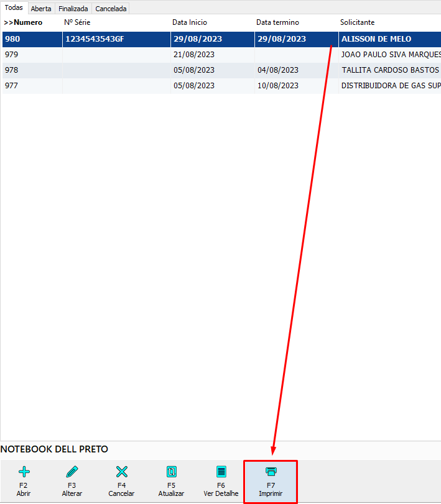Image resolution: width=441 pixels, height=504 pixels.
Task: Click the Solicitante column header
Action: coord(357,22)
